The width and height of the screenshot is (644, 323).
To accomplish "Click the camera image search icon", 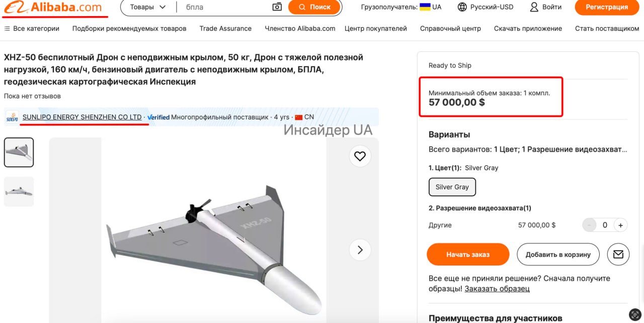I will pyautogui.click(x=277, y=7).
